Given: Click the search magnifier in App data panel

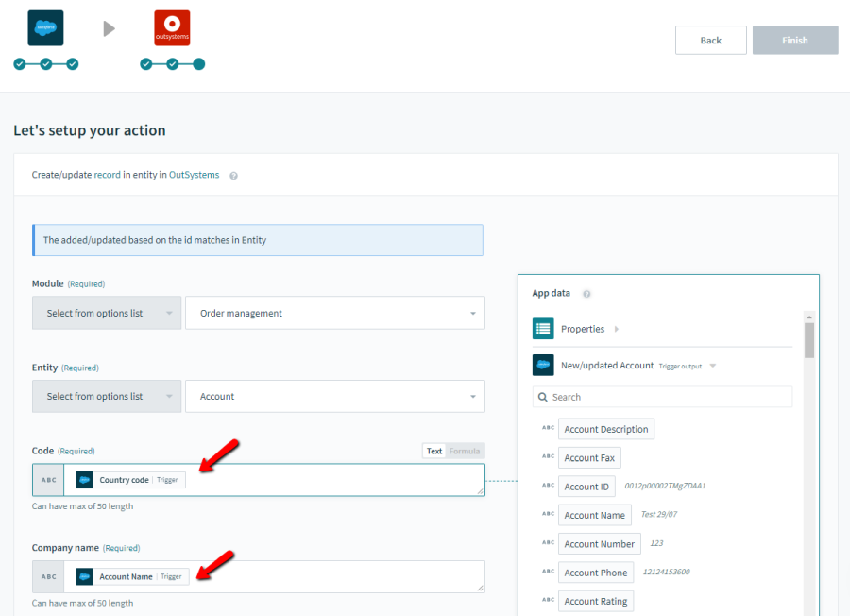Looking at the screenshot, I should (x=542, y=397).
